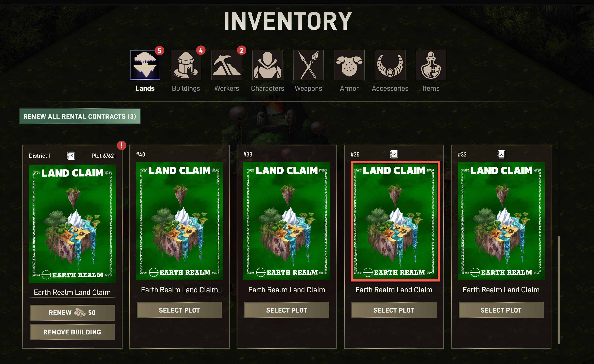Image resolution: width=594 pixels, height=364 pixels.
Task: Open the Armor chestplate icon
Action: pos(349,65)
